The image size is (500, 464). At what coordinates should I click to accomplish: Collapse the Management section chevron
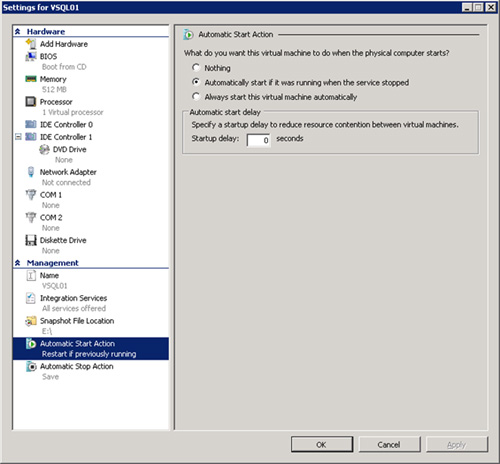(x=18, y=263)
